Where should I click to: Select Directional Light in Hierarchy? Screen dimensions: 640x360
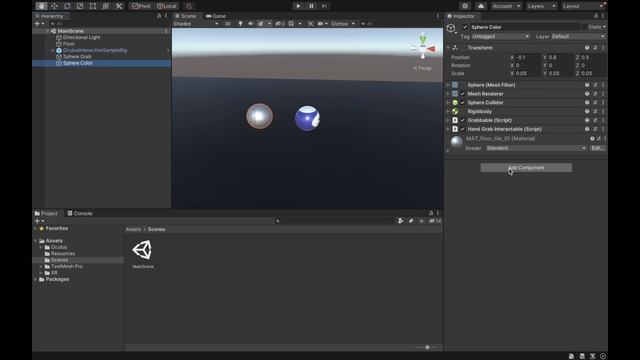81,37
